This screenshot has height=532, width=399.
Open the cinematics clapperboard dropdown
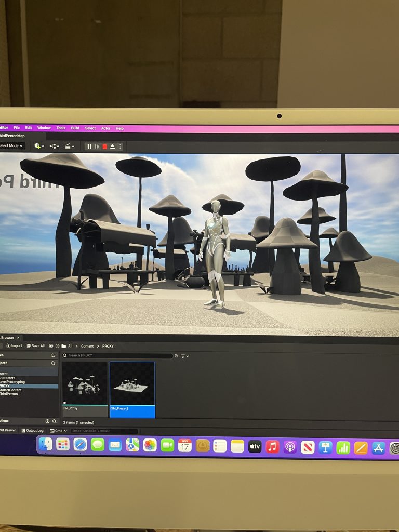tap(70, 146)
